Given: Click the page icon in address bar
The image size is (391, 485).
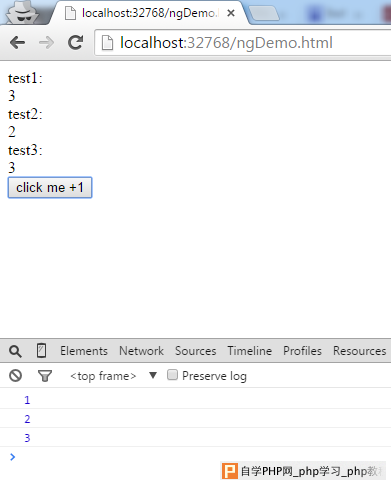Looking at the screenshot, I should click(x=107, y=43).
